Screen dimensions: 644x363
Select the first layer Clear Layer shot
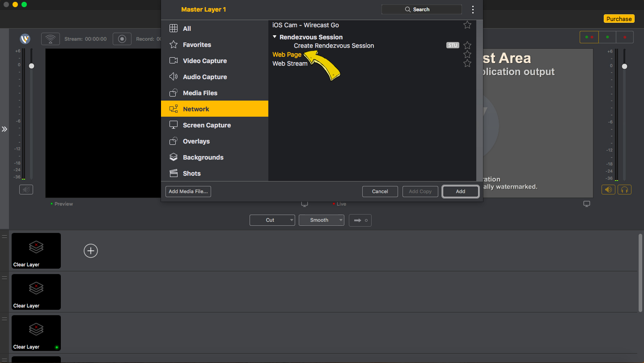pyautogui.click(x=36, y=251)
